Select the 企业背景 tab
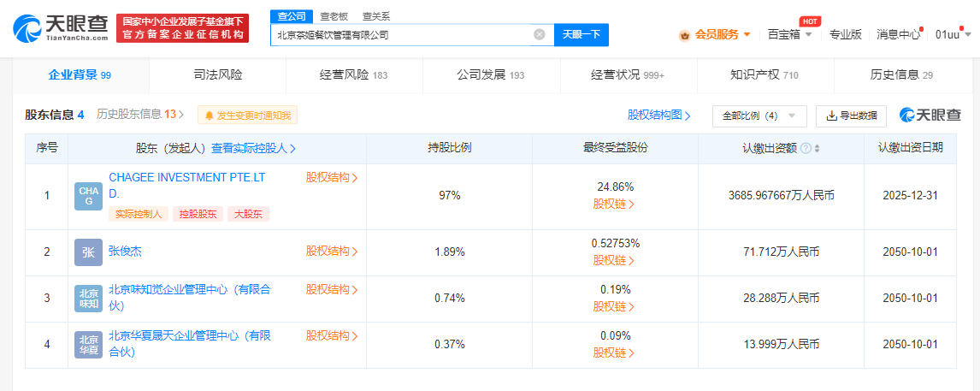This screenshot has width=980, height=391. (x=80, y=75)
